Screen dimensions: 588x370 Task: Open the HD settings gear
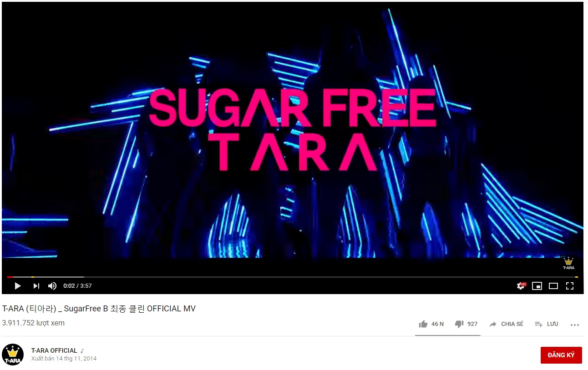click(521, 286)
